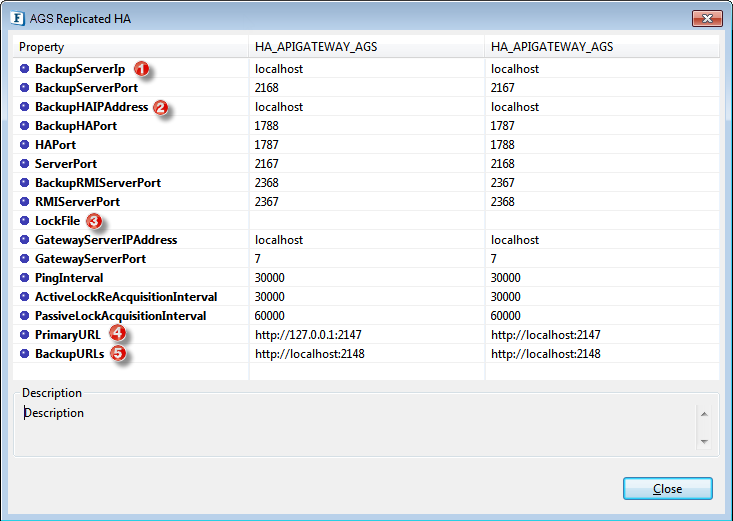The width and height of the screenshot is (733, 521).
Task: Click the http://127.0.0.1:2147 PrimaryURL value
Action: pos(308,334)
